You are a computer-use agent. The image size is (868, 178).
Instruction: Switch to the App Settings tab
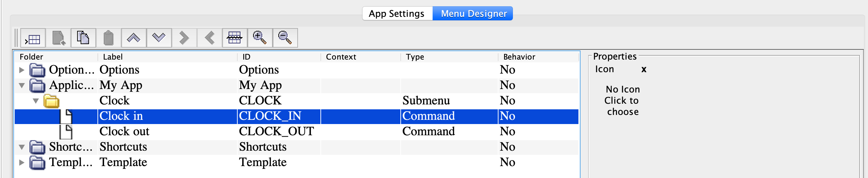tap(396, 14)
